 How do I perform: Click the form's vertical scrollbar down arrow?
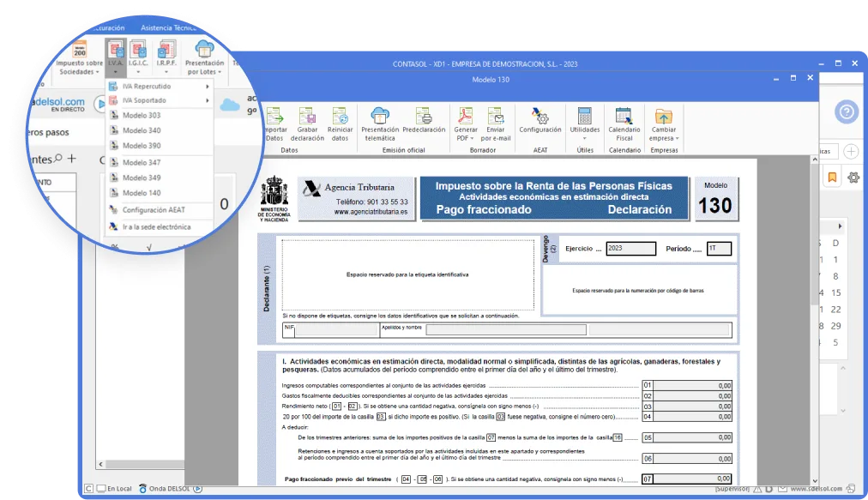[814, 480]
